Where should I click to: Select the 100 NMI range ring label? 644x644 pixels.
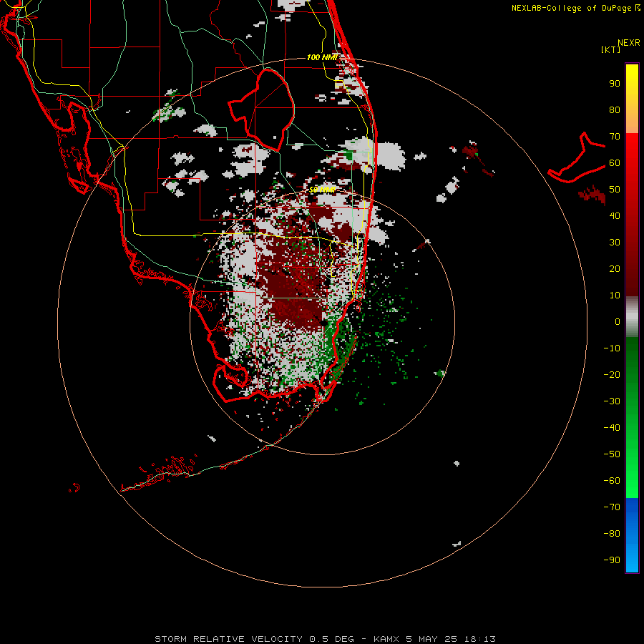322,57
